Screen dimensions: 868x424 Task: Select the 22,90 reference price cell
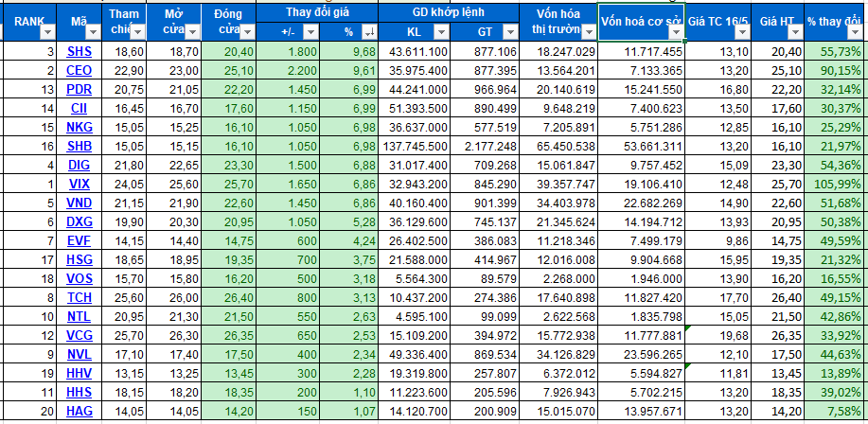124,70
